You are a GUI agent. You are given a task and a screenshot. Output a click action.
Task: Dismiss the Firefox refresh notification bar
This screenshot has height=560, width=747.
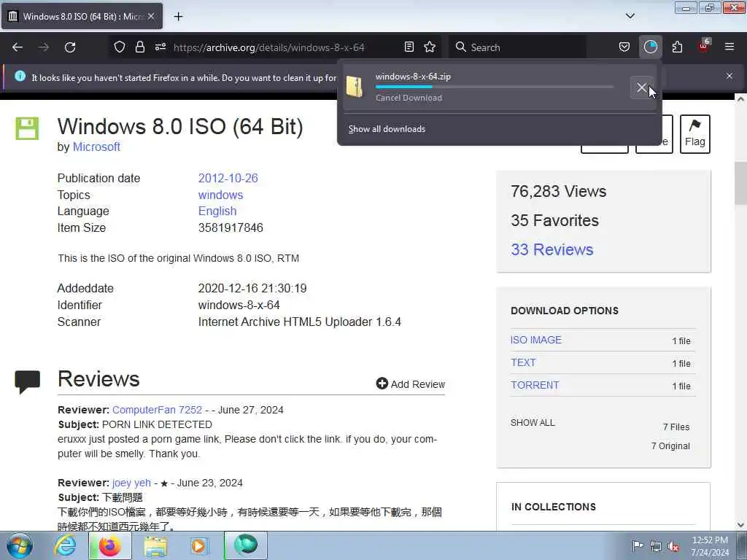pos(729,76)
